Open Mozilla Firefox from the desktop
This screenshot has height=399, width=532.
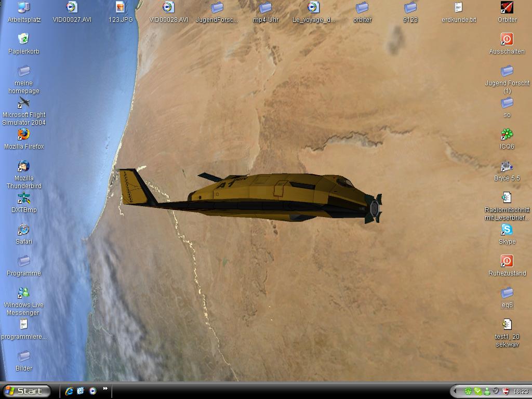[24, 135]
